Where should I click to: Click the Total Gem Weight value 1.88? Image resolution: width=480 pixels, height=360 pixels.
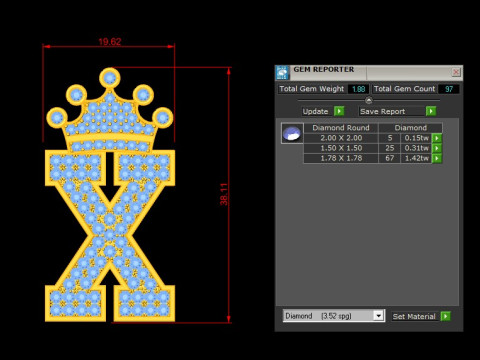359,89
